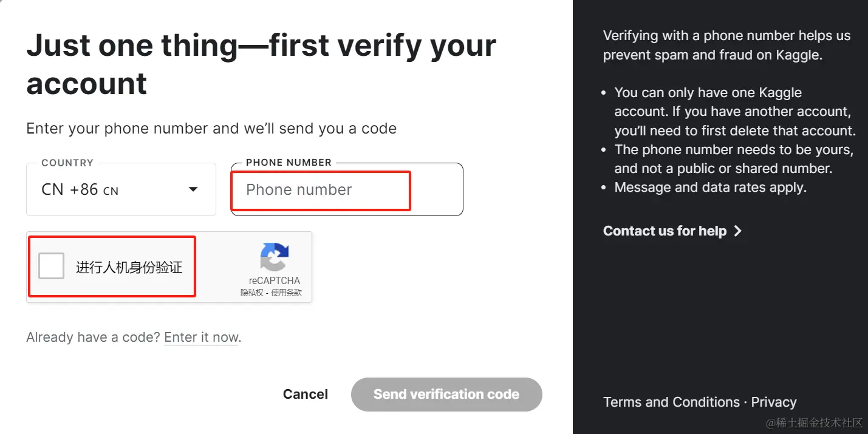Viewport: 868px width, 434px height.
Task: Open reCAPTCHA 隐私权 privacy link
Action: (x=252, y=293)
